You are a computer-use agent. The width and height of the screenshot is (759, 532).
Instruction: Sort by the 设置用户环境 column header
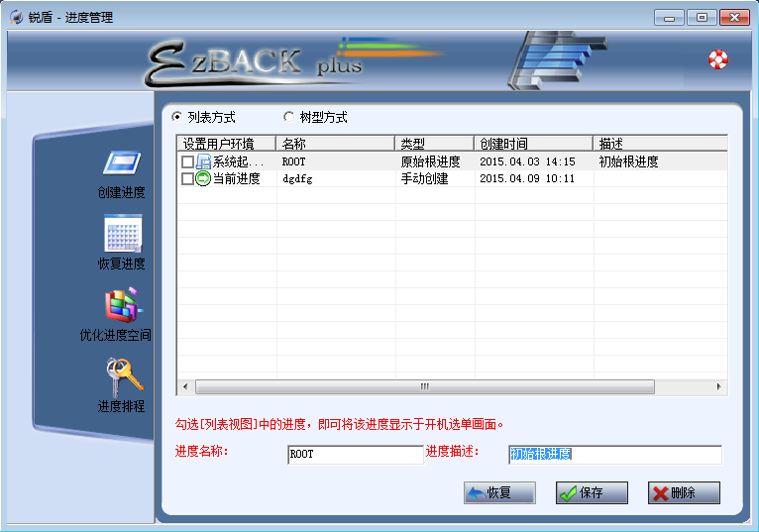(227, 144)
